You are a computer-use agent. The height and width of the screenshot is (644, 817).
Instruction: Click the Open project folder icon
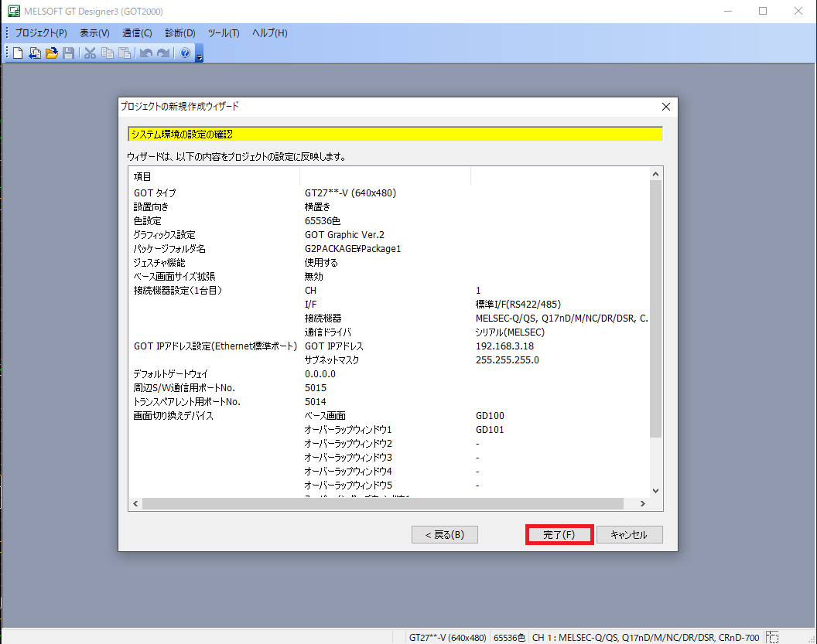click(52, 53)
